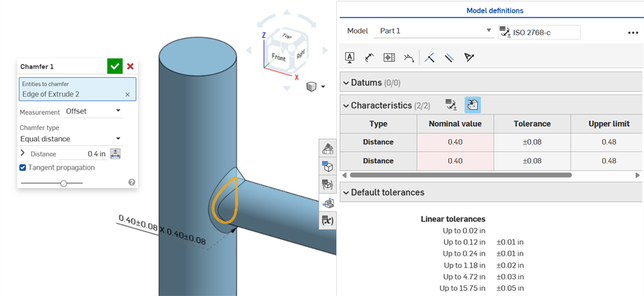The width and height of the screenshot is (644, 296).
Task: Rotate view left with view cube arrow
Action: point(248,50)
